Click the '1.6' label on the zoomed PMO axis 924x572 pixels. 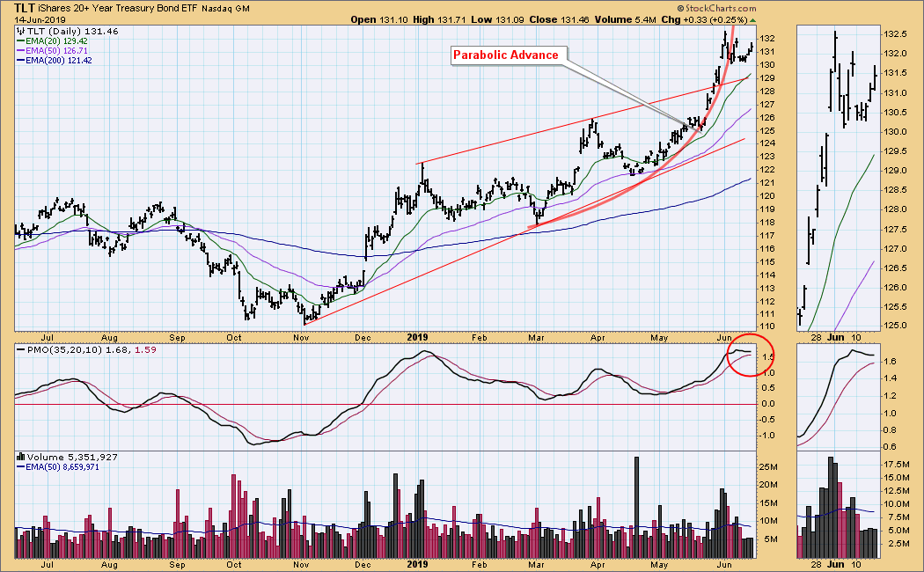890,361
